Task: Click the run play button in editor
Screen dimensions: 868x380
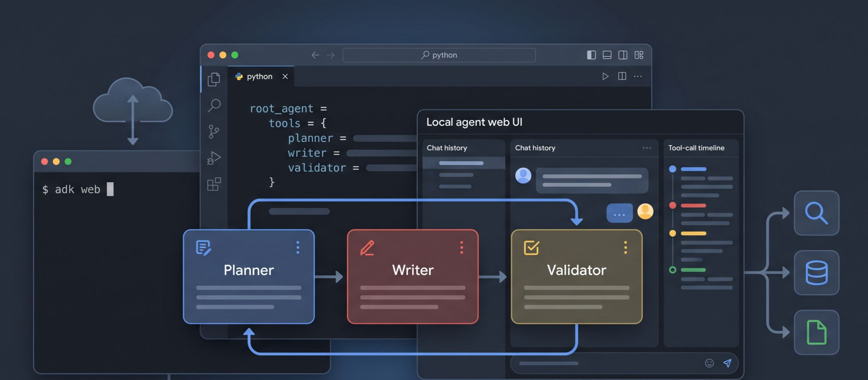Action: coord(605,76)
